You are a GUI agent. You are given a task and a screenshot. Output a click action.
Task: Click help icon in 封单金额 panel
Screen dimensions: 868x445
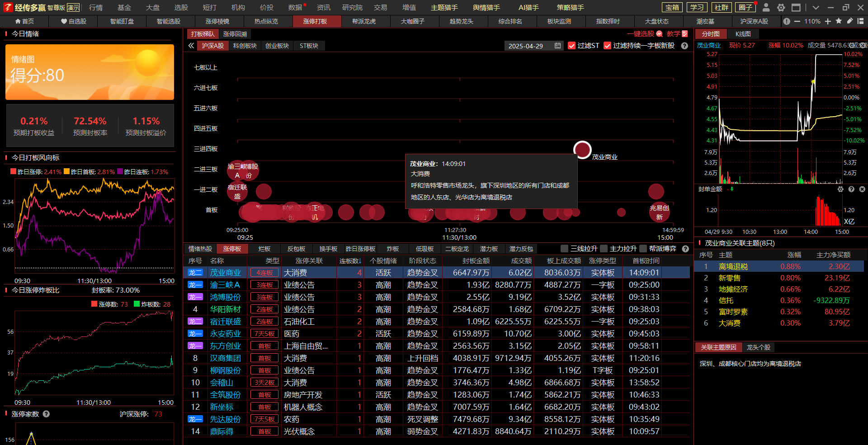point(851,189)
